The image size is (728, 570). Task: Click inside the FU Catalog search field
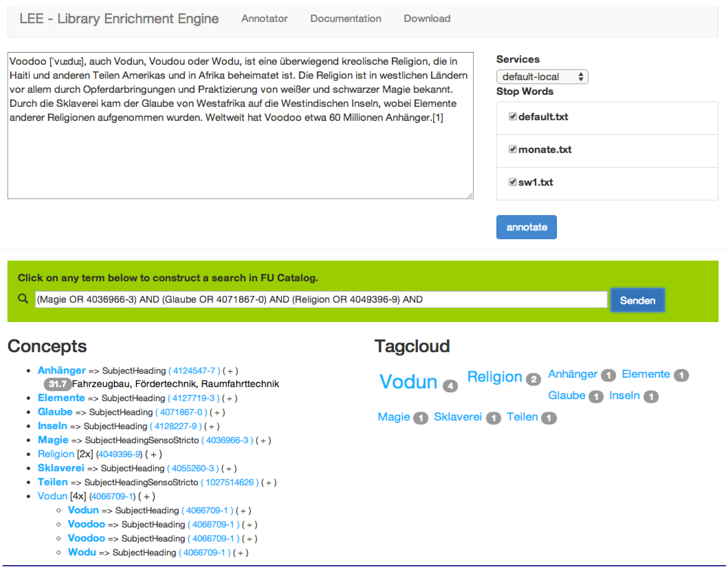click(x=320, y=299)
